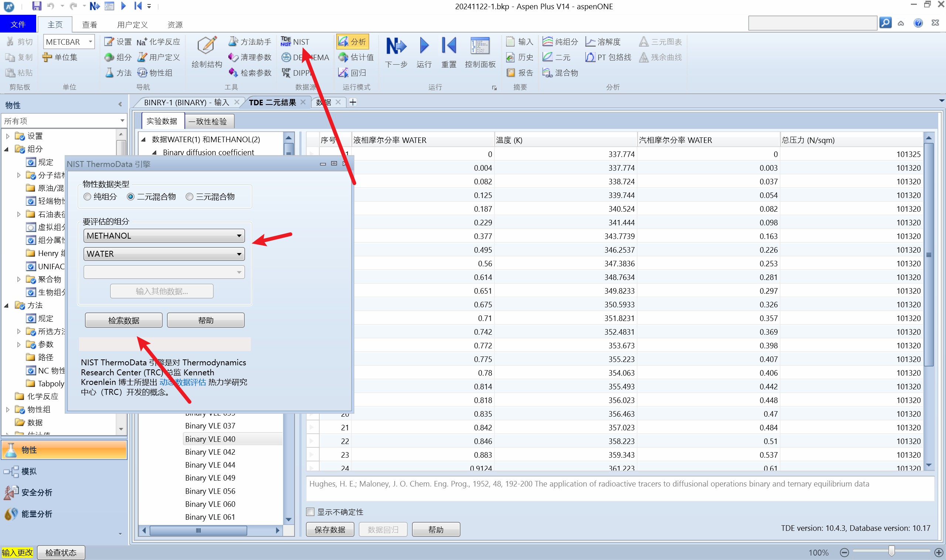Image resolution: width=946 pixels, height=560 pixels.
Task: Click the Next step icon
Action: (x=396, y=52)
